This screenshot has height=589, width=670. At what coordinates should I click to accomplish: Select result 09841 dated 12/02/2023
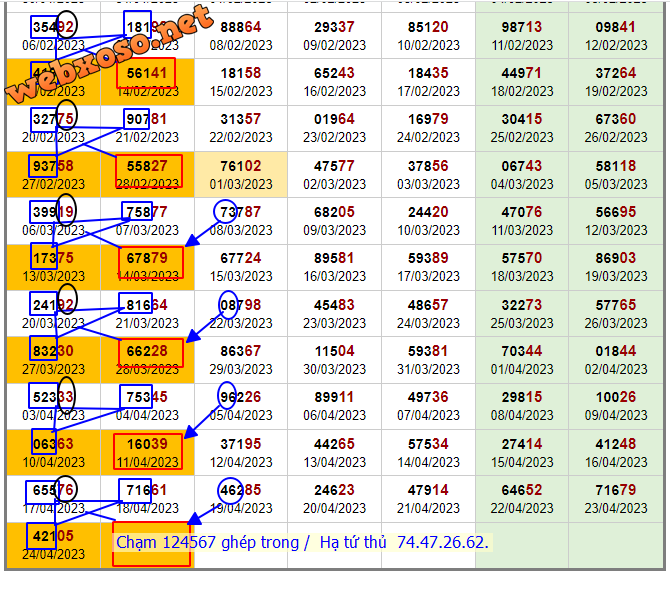tap(615, 27)
